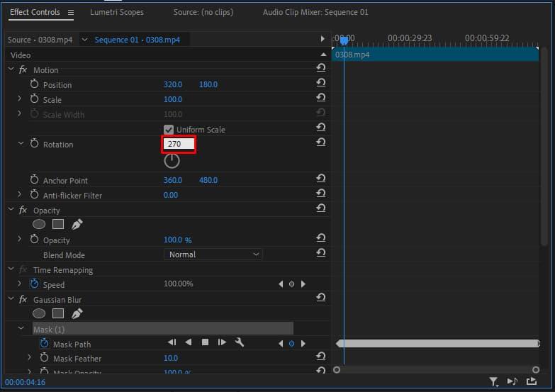The height and width of the screenshot is (392, 555).
Task: Click the Sequence 01 - 0308.mp4 link
Action: tap(137, 40)
